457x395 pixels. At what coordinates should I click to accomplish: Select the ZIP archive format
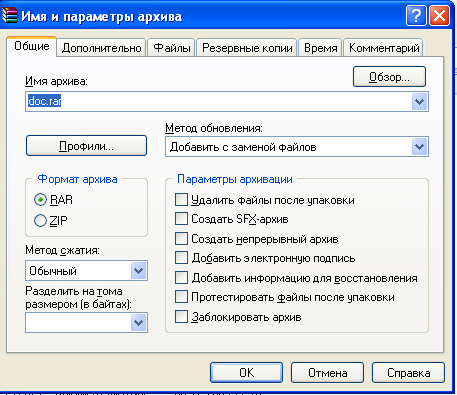pos(40,220)
